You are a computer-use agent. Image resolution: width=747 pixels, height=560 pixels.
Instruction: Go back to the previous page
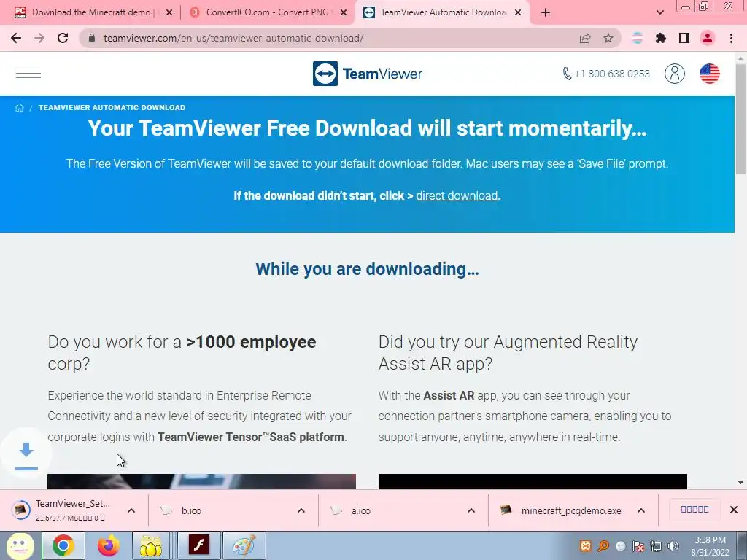[x=16, y=38]
